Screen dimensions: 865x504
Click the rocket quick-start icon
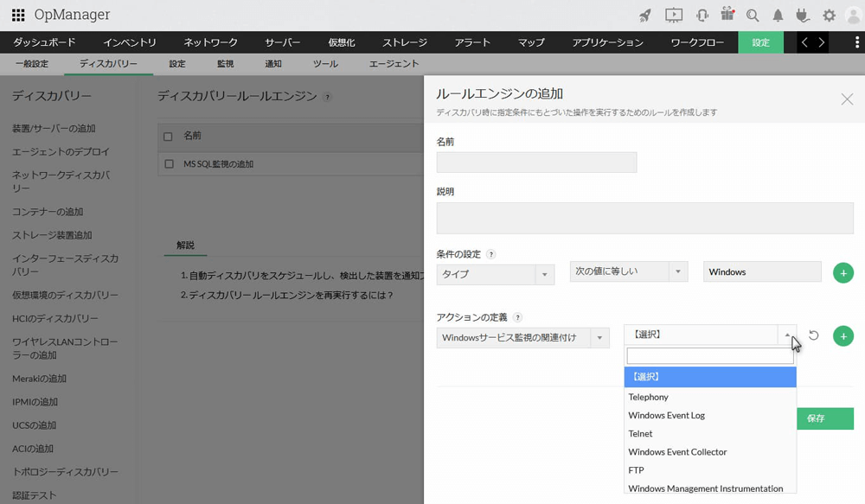tap(645, 16)
